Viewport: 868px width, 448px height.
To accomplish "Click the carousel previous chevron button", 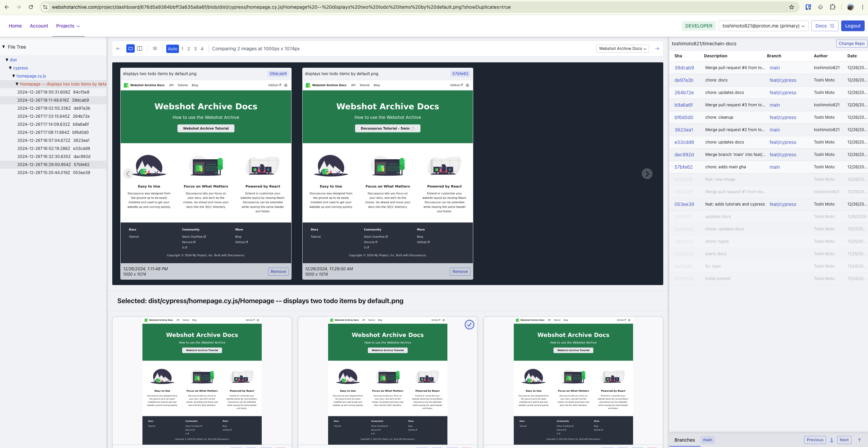I will click(128, 174).
